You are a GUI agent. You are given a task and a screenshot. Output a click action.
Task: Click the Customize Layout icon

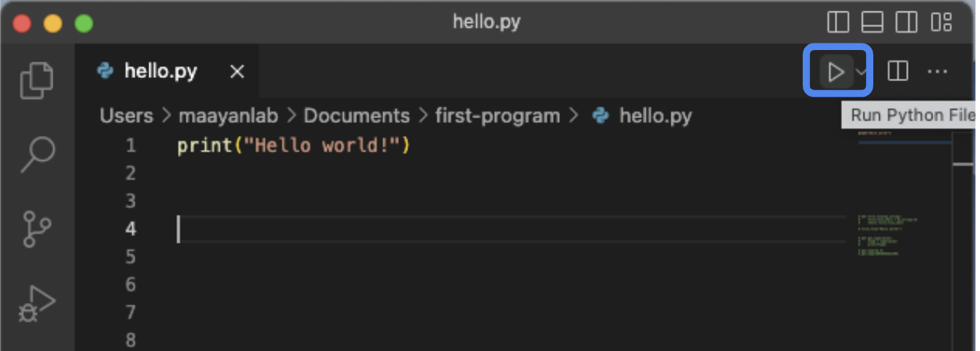click(946, 21)
